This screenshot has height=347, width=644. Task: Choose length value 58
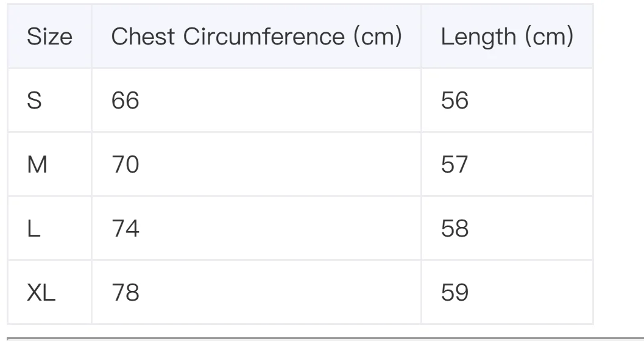(x=455, y=229)
